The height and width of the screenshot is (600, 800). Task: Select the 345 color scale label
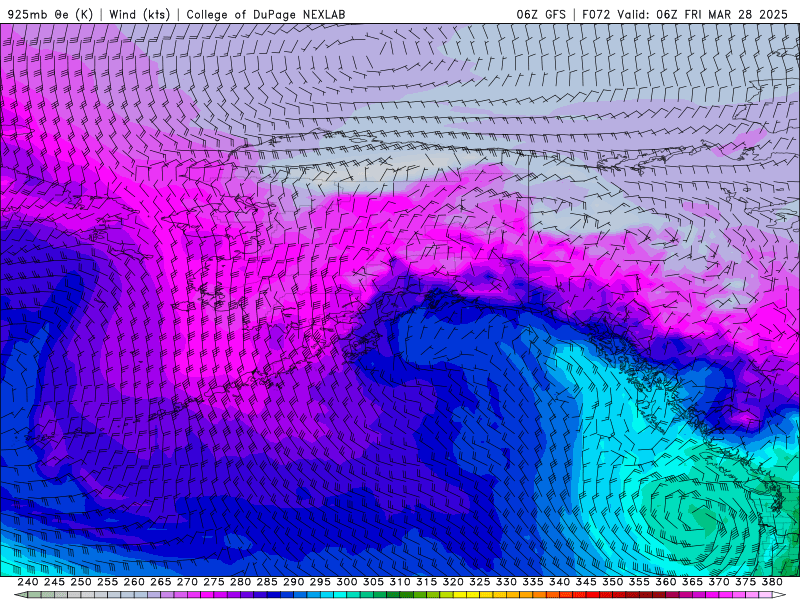[586, 582]
